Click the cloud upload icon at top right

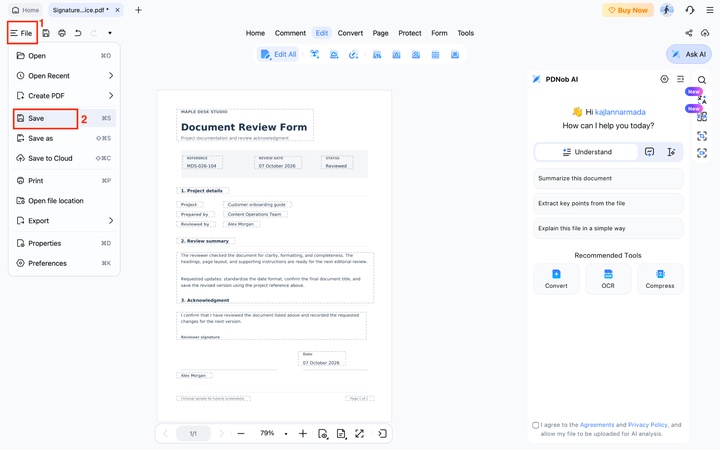click(705, 33)
